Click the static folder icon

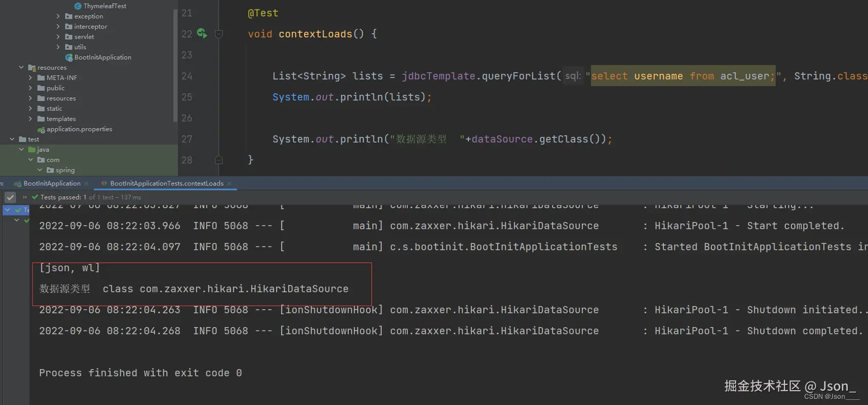41,109
